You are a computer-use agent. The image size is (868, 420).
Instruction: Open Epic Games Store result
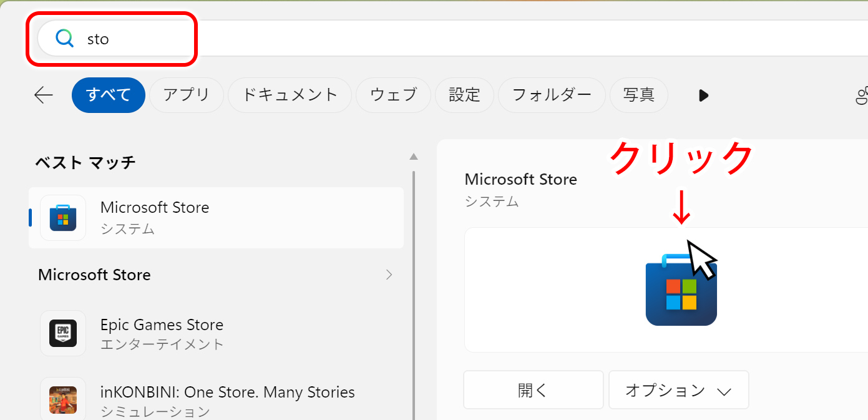coord(217,333)
